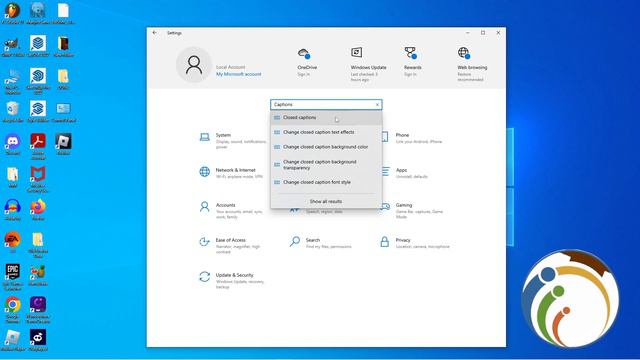Viewport: 640px width, 360px height.
Task: Minimize the Settings window
Action: pos(468,33)
